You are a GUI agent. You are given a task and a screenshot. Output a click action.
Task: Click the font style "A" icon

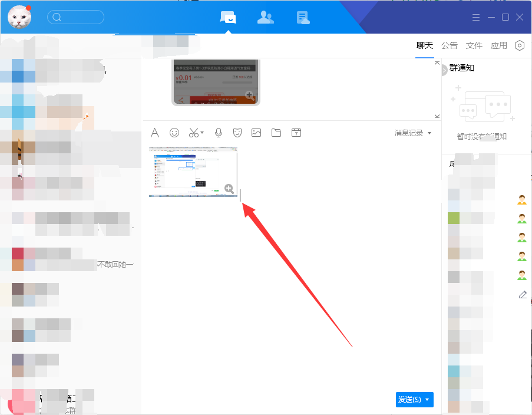coord(155,133)
